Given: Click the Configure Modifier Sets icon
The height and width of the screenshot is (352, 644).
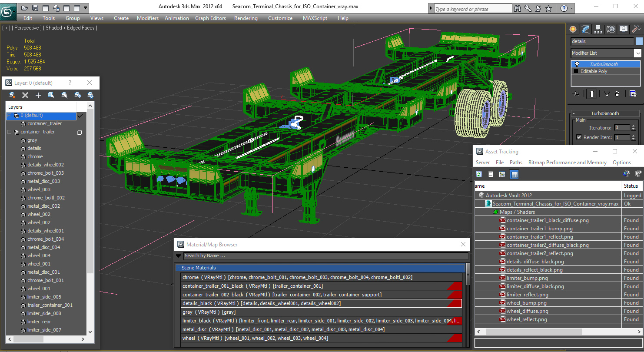Looking at the screenshot, I should [x=633, y=93].
